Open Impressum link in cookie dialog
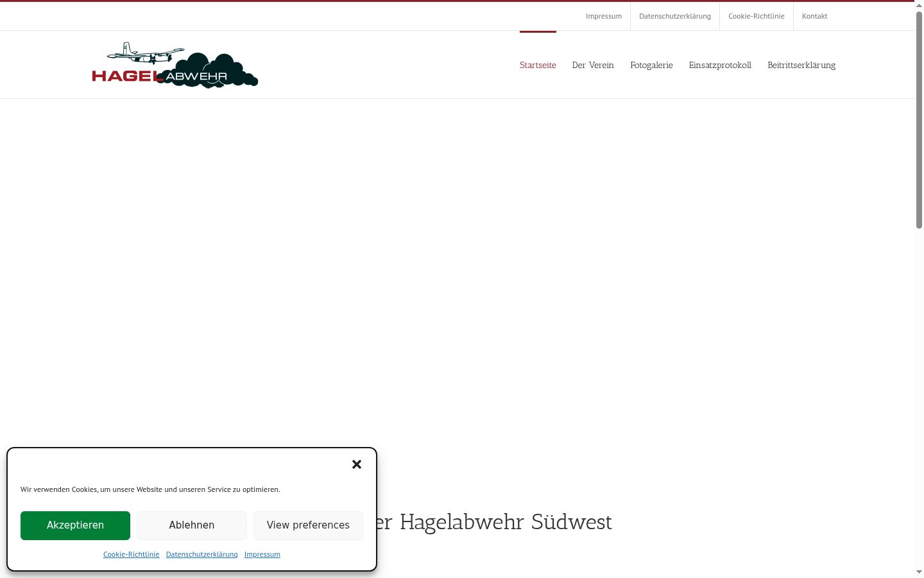 click(x=262, y=554)
